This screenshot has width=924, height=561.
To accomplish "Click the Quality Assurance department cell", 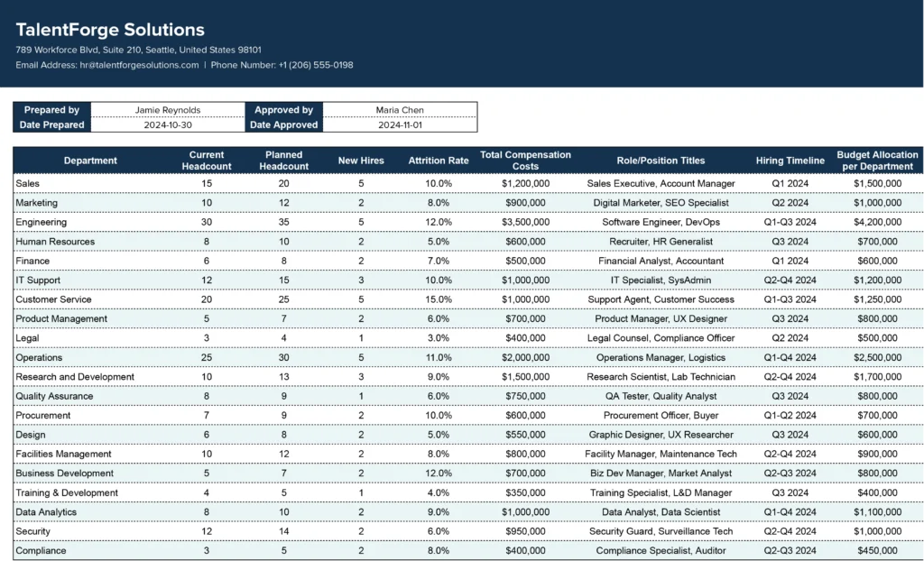I will pyautogui.click(x=90, y=396).
